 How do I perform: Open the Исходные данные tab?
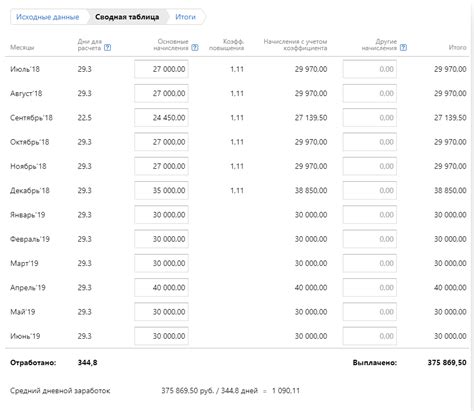coord(48,17)
